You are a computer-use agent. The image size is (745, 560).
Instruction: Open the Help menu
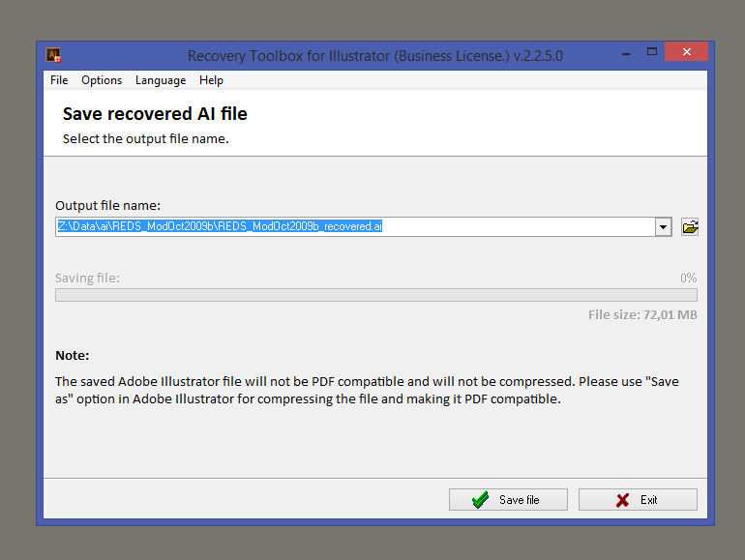point(212,80)
